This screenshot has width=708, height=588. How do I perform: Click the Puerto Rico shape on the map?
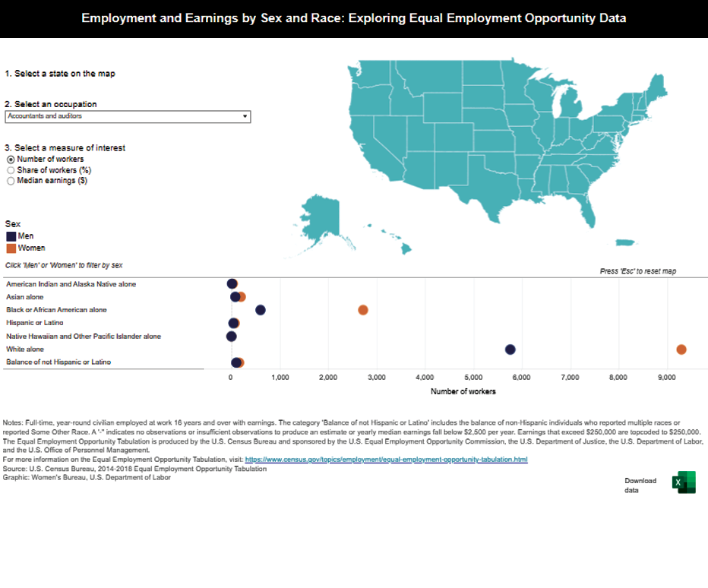624,243
